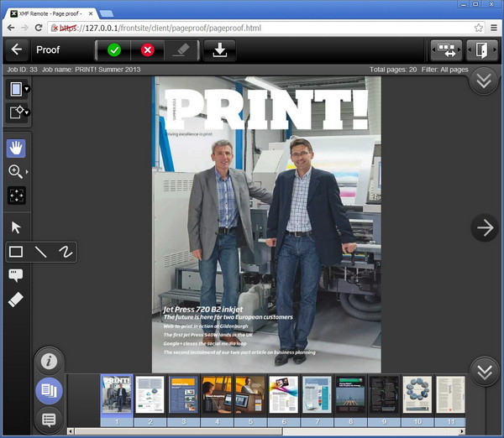Choose the freehand curve annotation tool
The image size is (504, 438).
tap(64, 252)
